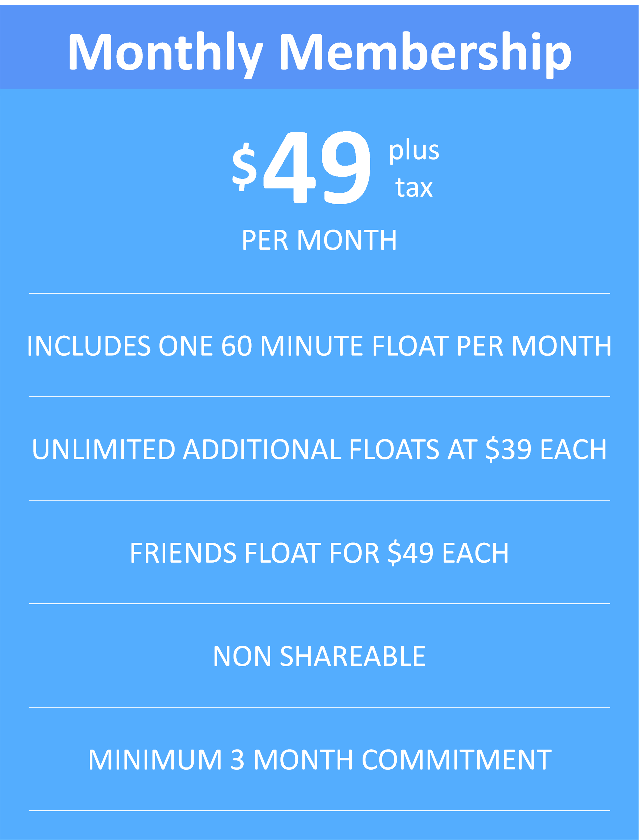Select the word "tax" beside the price
639x840 pixels.
[414, 187]
